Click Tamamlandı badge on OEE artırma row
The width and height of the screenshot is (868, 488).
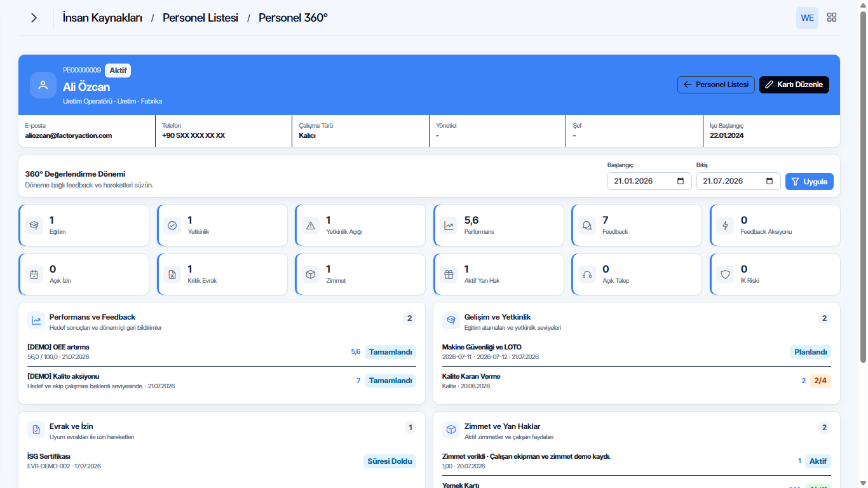click(x=391, y=352)
